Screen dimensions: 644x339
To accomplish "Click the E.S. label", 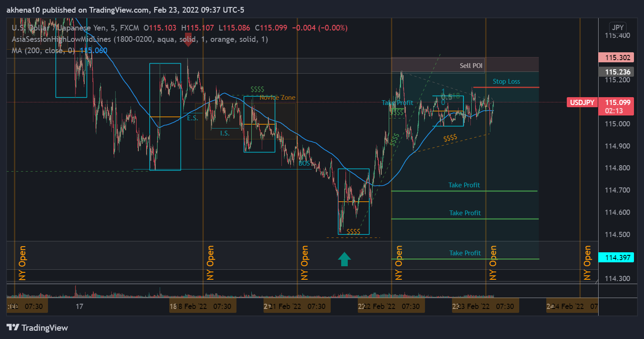I will tap(192, 118).
